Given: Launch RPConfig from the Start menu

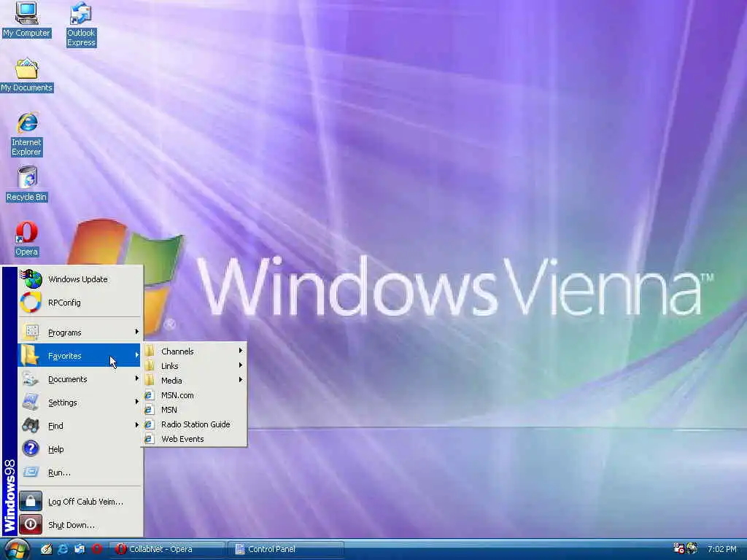Looking at the screenshot, I should pyautogui.click(x=80, y=303).
